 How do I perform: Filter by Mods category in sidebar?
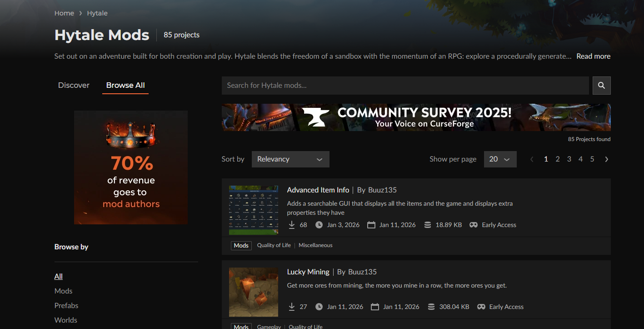tap(64, 291)
